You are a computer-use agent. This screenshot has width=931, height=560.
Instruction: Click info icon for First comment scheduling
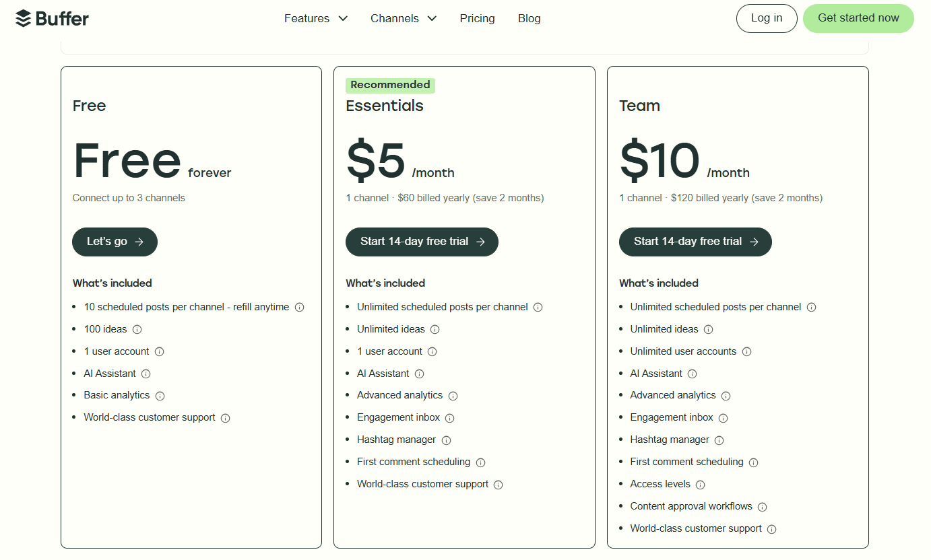[x=480, y=462]
